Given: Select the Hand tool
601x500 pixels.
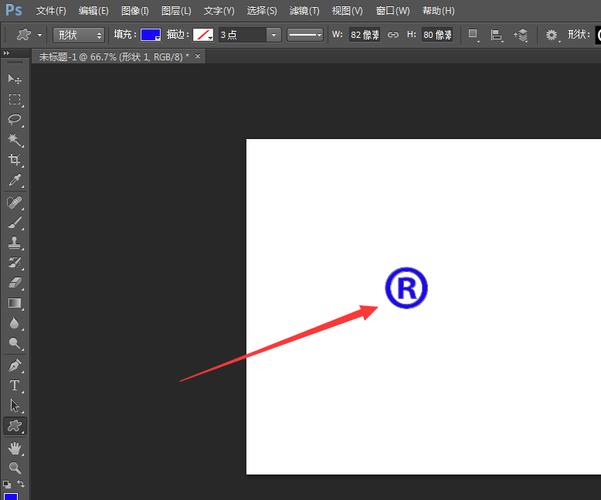Looking at the screenshot, I should (15, 448).
